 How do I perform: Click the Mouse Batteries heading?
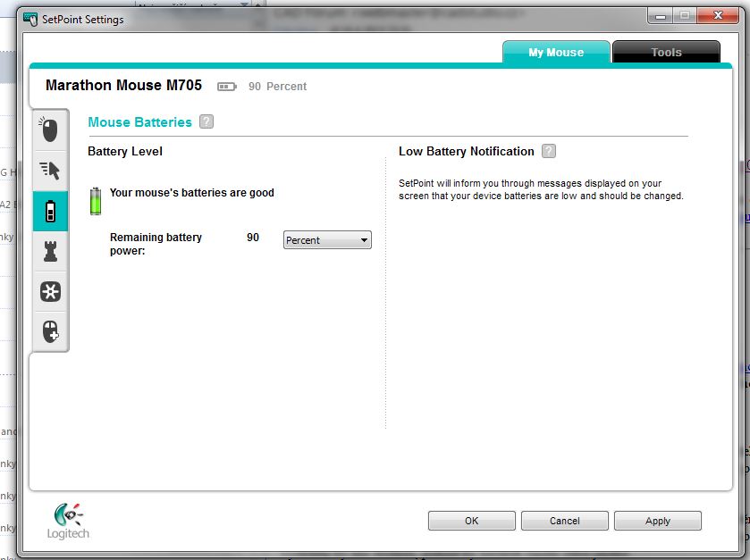(139, 122)
